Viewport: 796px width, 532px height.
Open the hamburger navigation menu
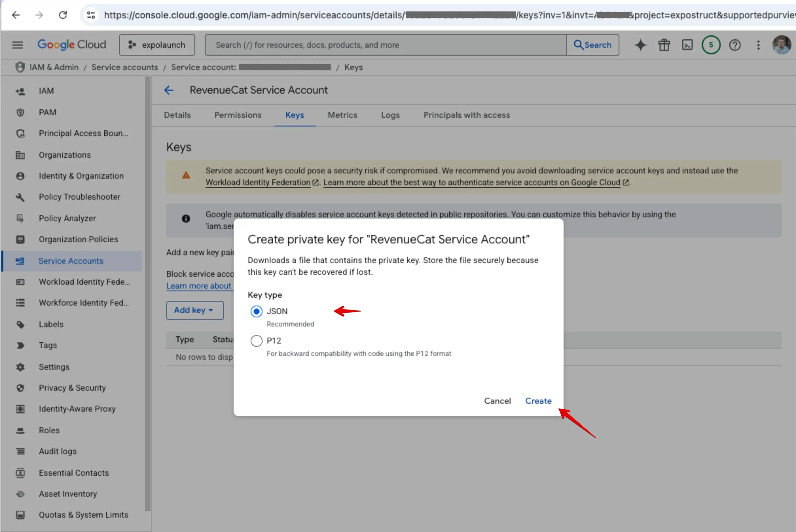(18, 45)
